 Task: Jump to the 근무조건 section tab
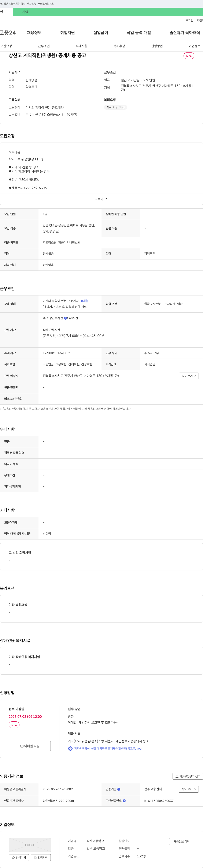click(x=44, y=46)
